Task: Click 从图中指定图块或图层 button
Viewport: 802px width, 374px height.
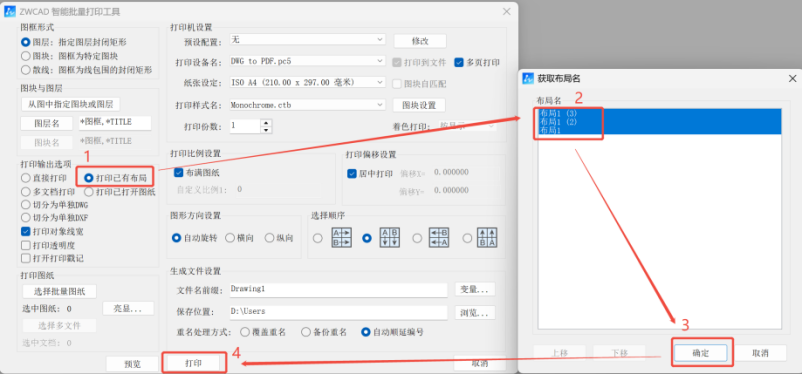Action: point(71,104)
